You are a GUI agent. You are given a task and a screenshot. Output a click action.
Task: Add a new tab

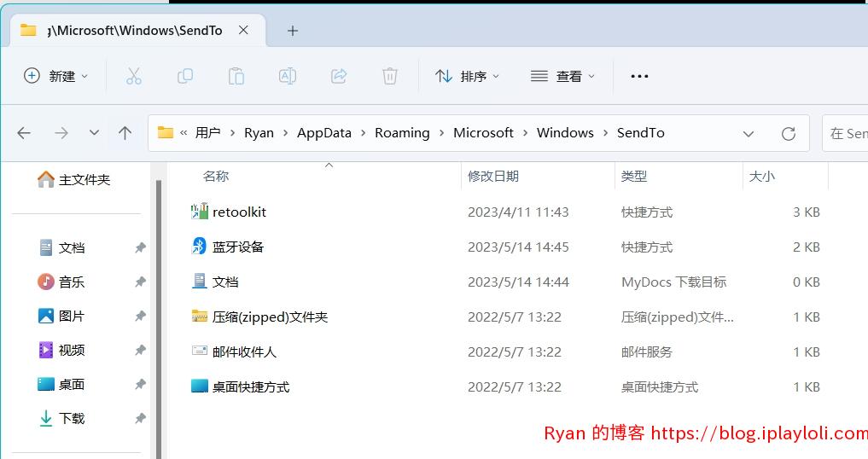293,31
